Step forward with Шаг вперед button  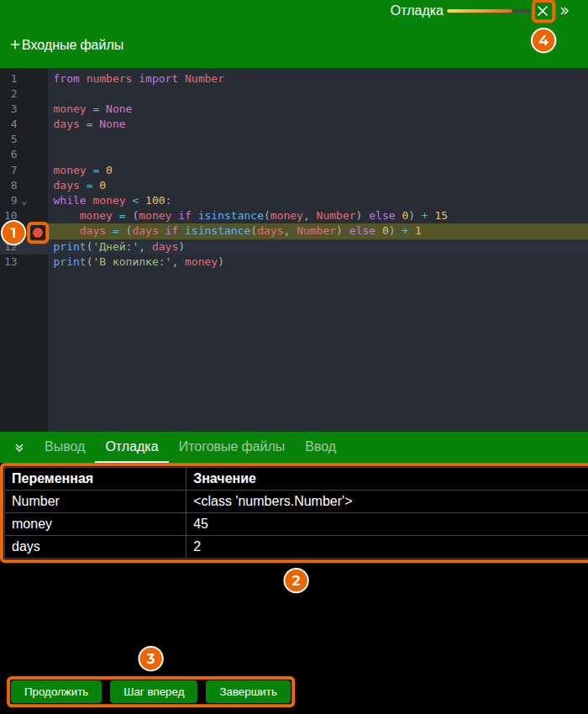tap(154, 691)
